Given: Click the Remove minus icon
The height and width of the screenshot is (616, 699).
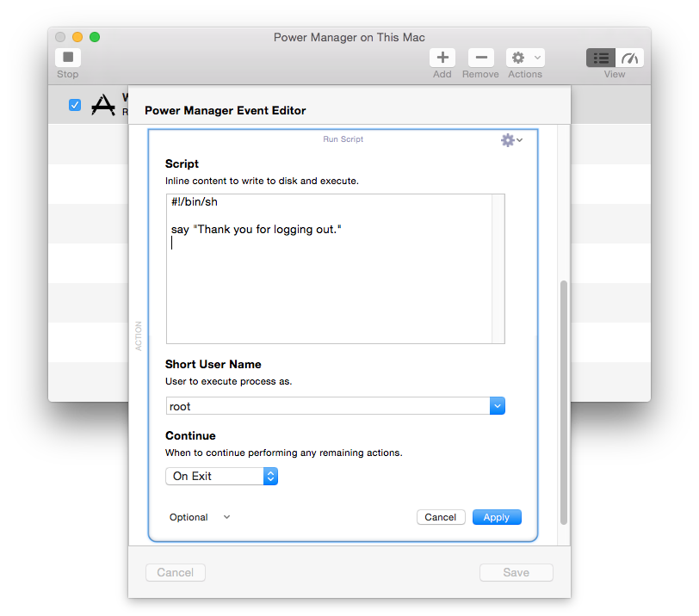Looking at the screenshot, I should point(480,58).
